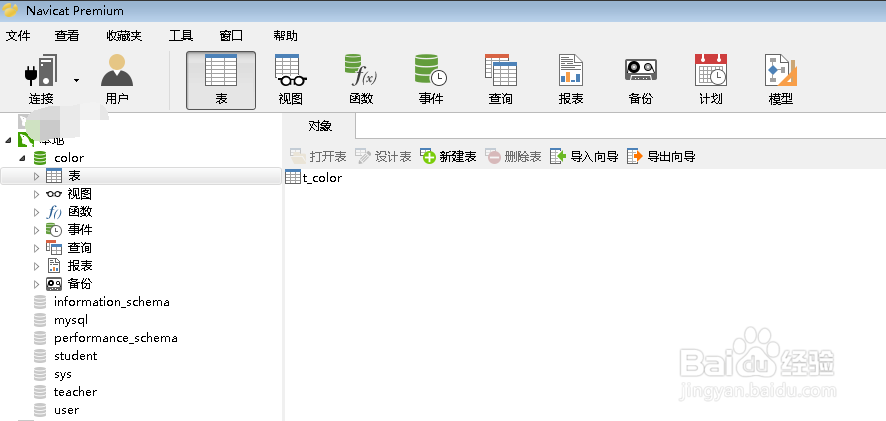Open 模型 model from the toolbar
This screenshot has width=886, height=421.
(781, 80)
